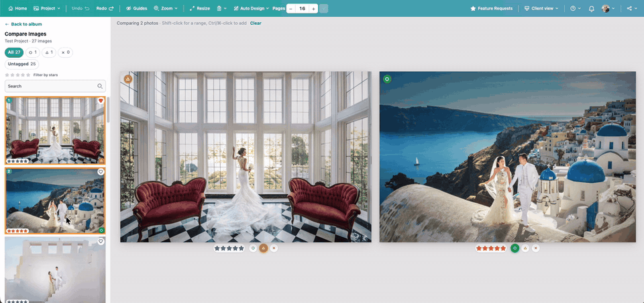Open the Auto Design dropdown

251,8
